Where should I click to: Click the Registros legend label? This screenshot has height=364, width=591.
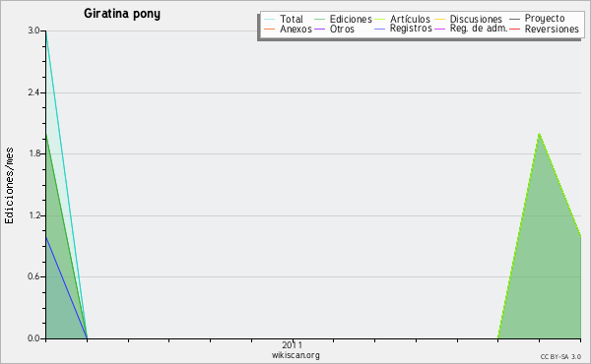411,29
